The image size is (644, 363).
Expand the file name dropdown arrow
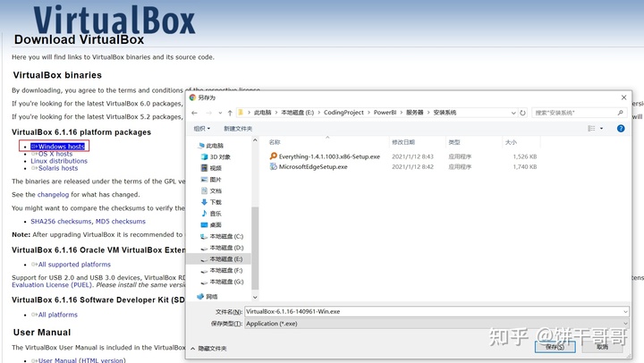[x=625, y=312]
